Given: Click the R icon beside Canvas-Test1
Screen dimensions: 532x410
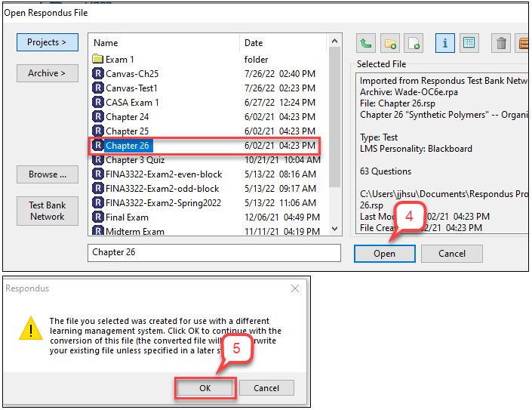Looking at the screenshot, I should [x=97, y=88].
